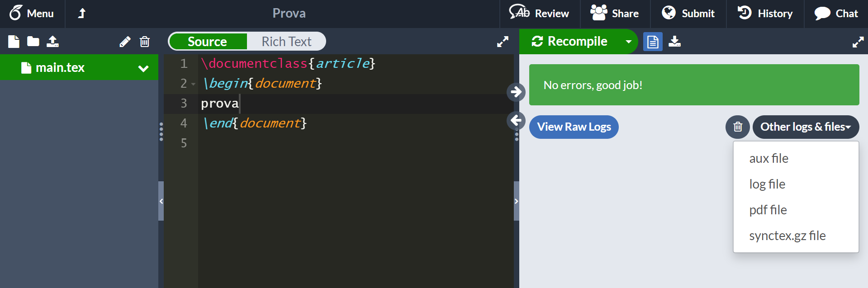Collapse the PDF panel with the right-edge arrow handle
Image resolution: width=868 pixels, height=288 pixels.
tap(516, 201)
